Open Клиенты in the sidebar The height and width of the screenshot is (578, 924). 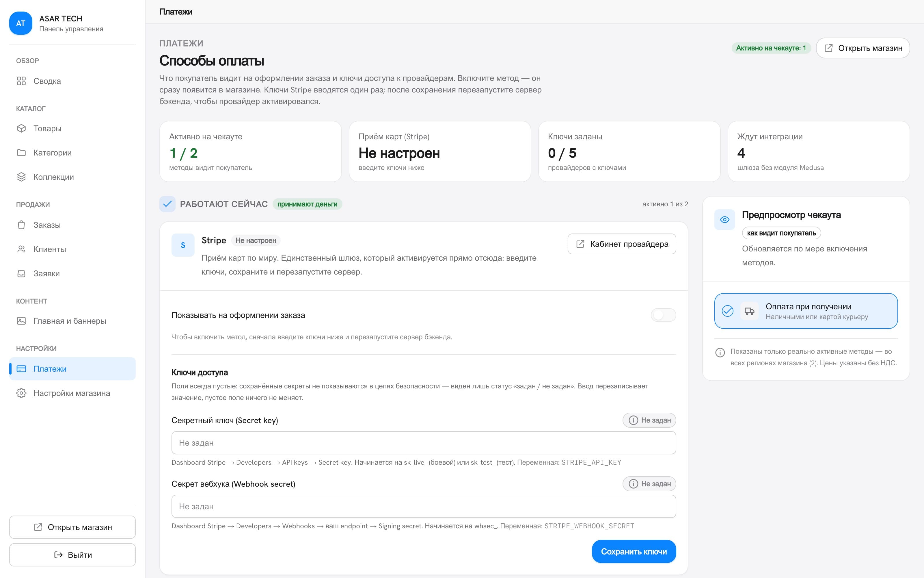pos(72,249)
